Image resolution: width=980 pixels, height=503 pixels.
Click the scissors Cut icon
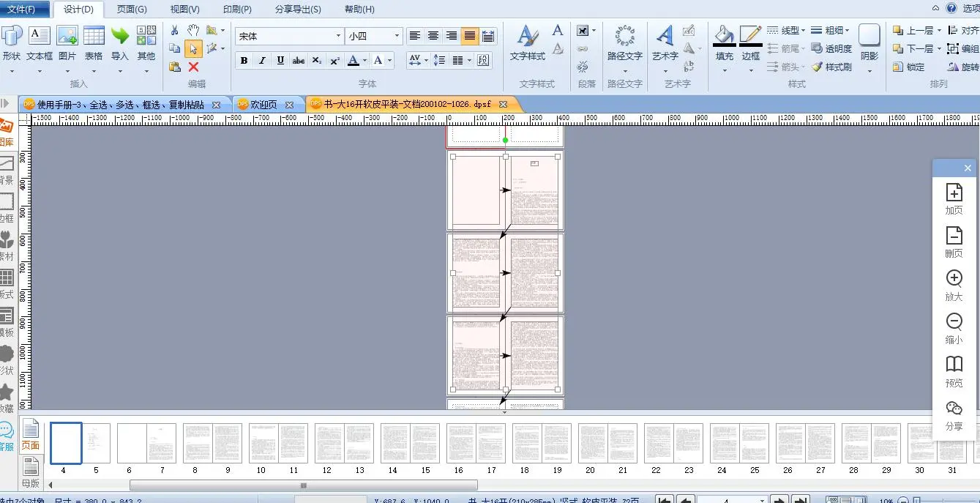[174, 31]
